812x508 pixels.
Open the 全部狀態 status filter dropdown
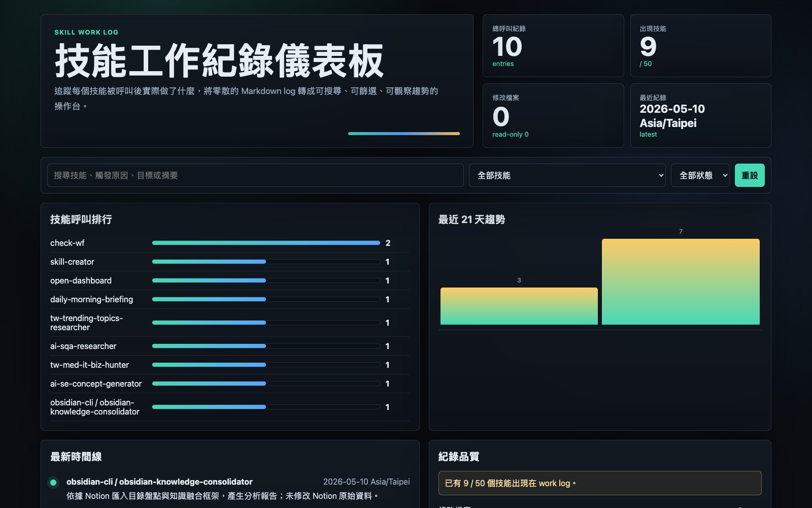tap(700, 175)
